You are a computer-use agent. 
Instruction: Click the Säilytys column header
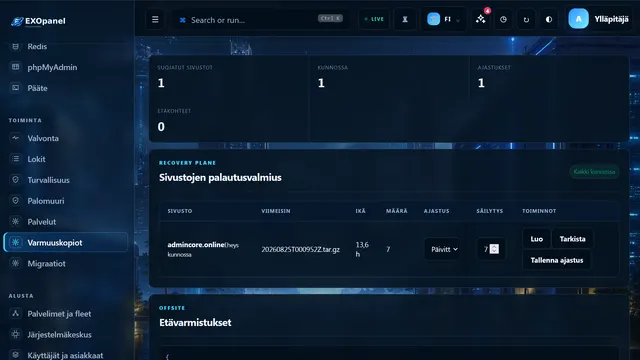coord(490,211)
